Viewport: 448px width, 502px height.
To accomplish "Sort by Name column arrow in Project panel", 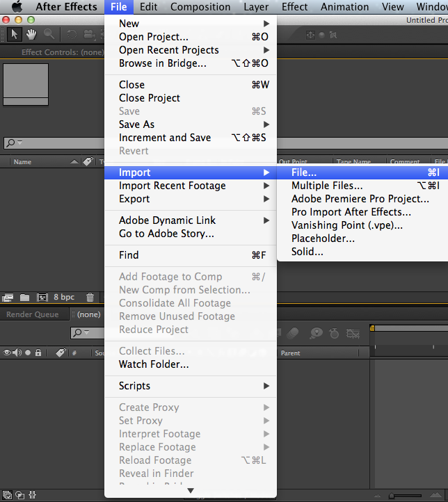I will [x=74, y=162].
